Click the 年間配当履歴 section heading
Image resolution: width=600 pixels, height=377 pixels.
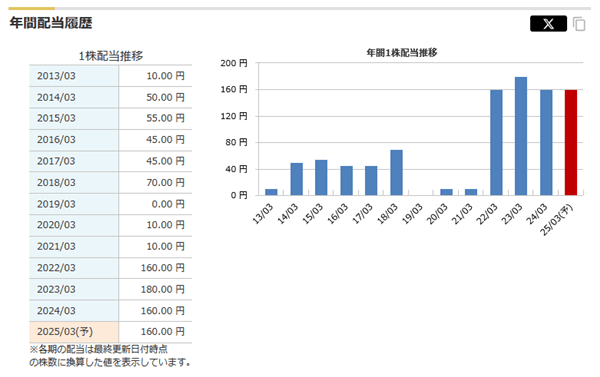(51, 23)
